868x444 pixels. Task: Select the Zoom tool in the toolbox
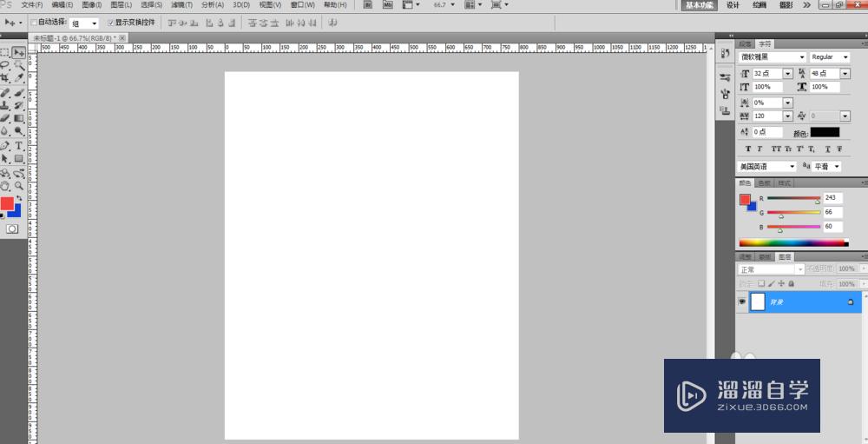[19, 186]
